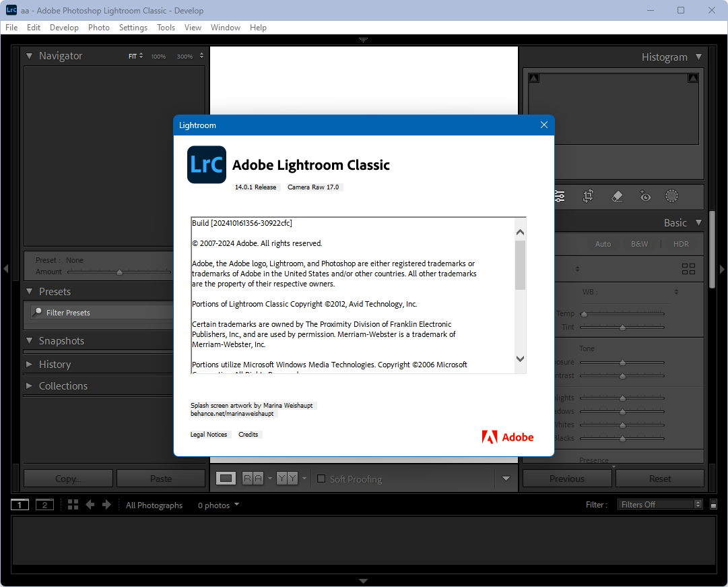
Task: Switch to Grid view icon in filmstrip
Action: click(73, 505)
